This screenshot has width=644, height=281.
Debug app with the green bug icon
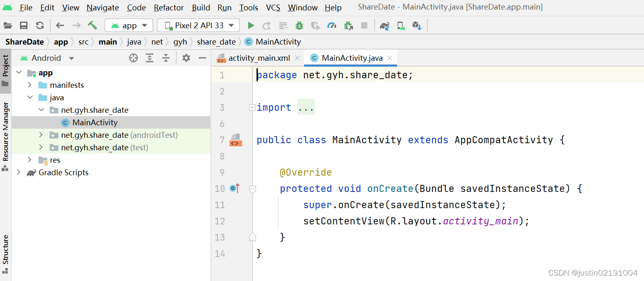click(x=299, y=25)
